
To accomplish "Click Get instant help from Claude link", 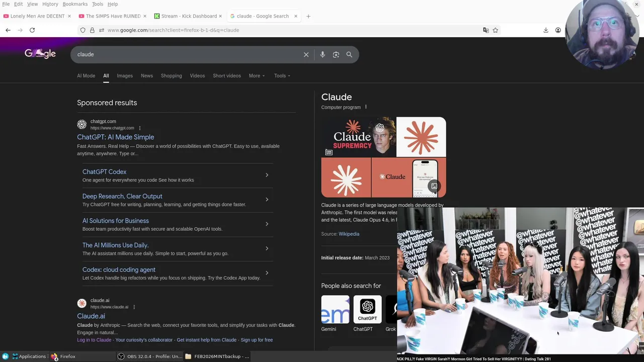I will click(206, 340).
